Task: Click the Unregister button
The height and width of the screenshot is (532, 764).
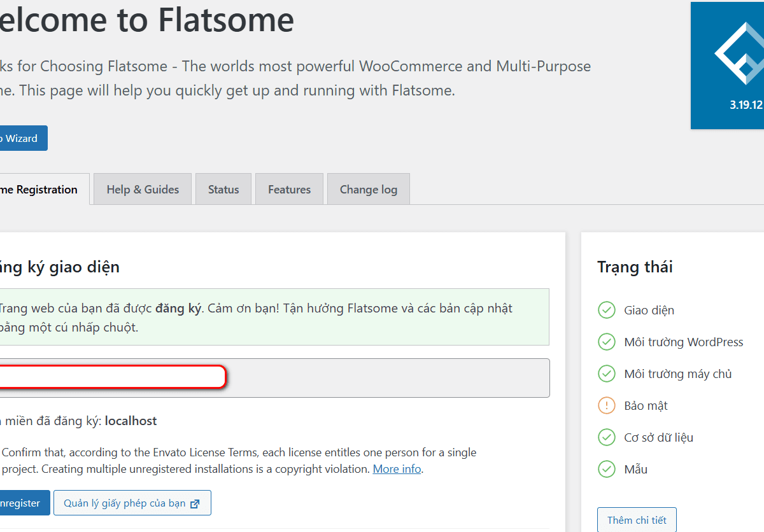Action: [x=25, y=503]
